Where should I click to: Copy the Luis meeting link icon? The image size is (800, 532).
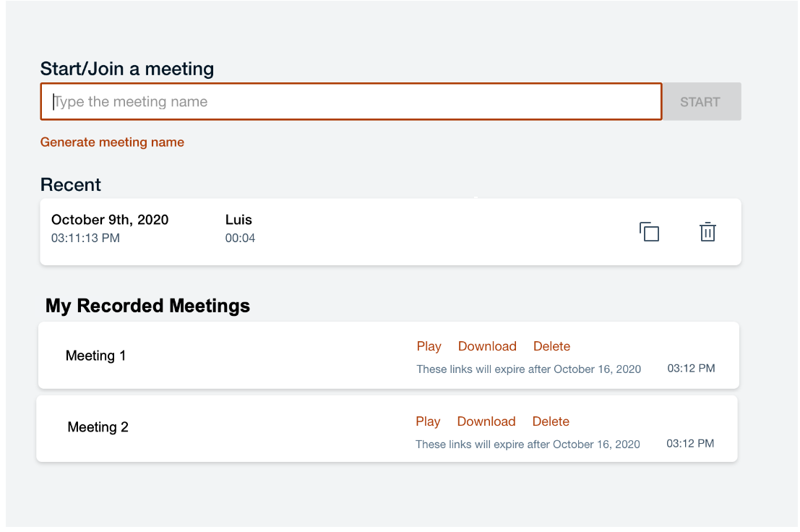pos(650,232)
